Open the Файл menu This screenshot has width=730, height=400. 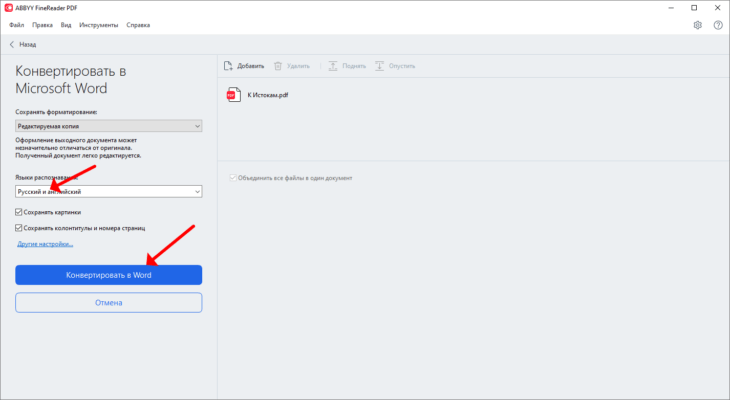[16, 25]
